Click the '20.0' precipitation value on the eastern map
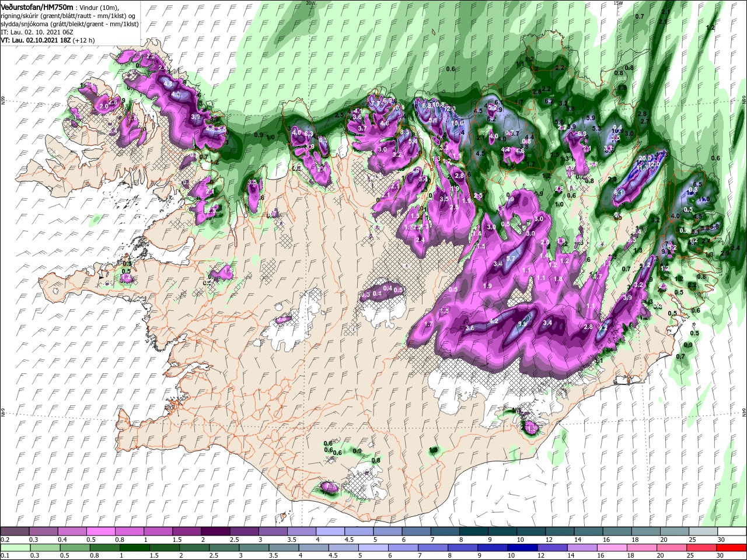This screenshot has width=747, height=560. (x=645, y=159)
